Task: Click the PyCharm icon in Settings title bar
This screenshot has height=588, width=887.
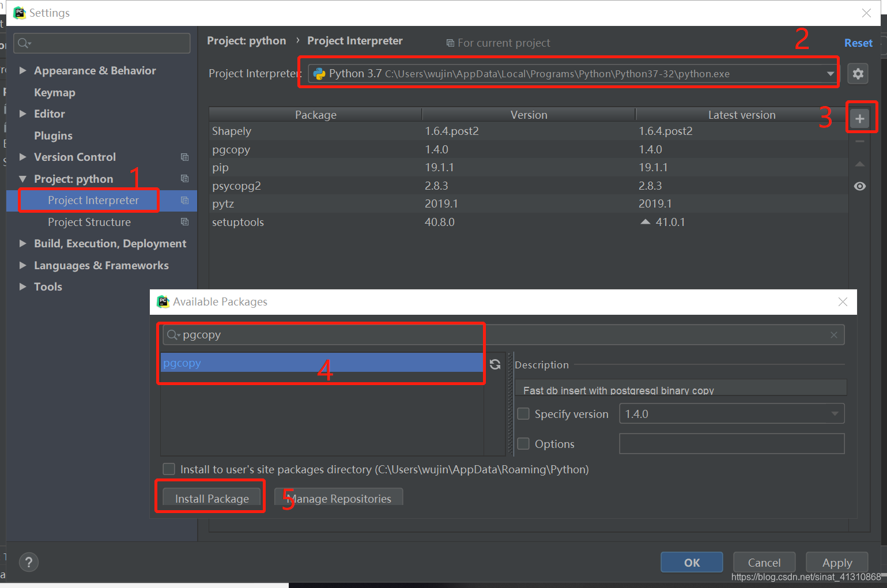Action: point(20,13)
